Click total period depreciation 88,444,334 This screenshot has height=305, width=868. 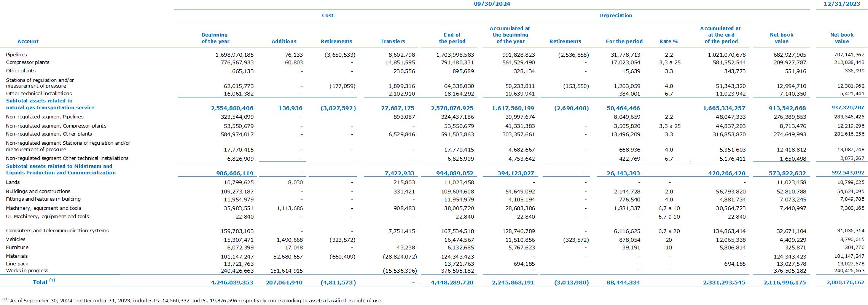pos(623,283)
